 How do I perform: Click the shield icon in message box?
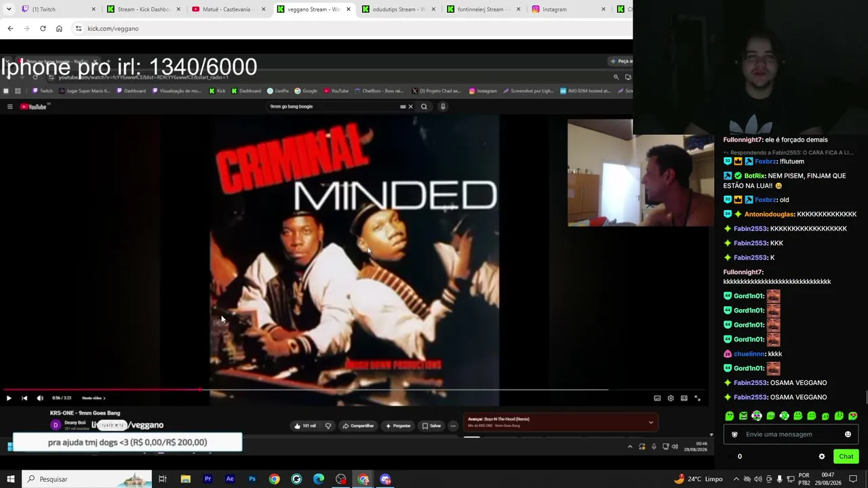[x=734, y=434]
